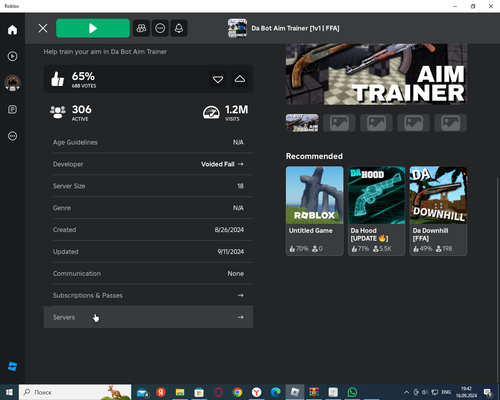Viewport: 500px width, 400px height.
Task: Open the Home icon in sidebar
Action: pyautogui.click(x=12, y=30)
